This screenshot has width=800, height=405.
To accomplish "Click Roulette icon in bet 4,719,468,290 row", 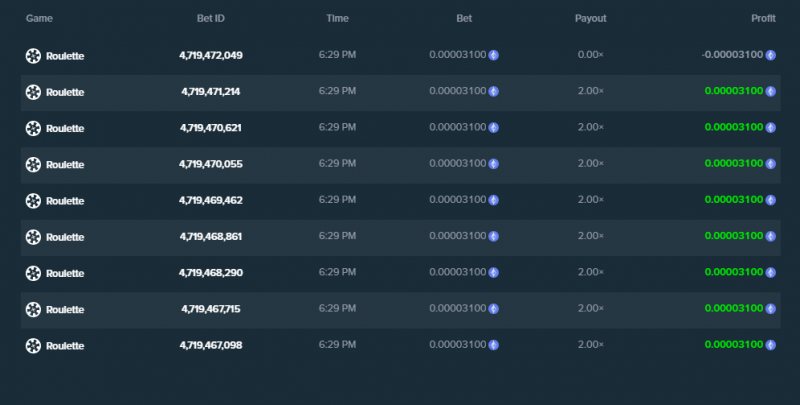I will click(x=33, y=273).
